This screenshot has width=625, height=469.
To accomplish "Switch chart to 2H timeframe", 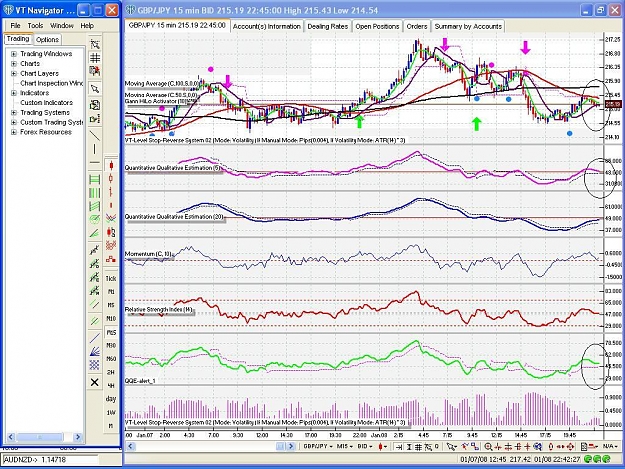I will (x=111, y=372).
